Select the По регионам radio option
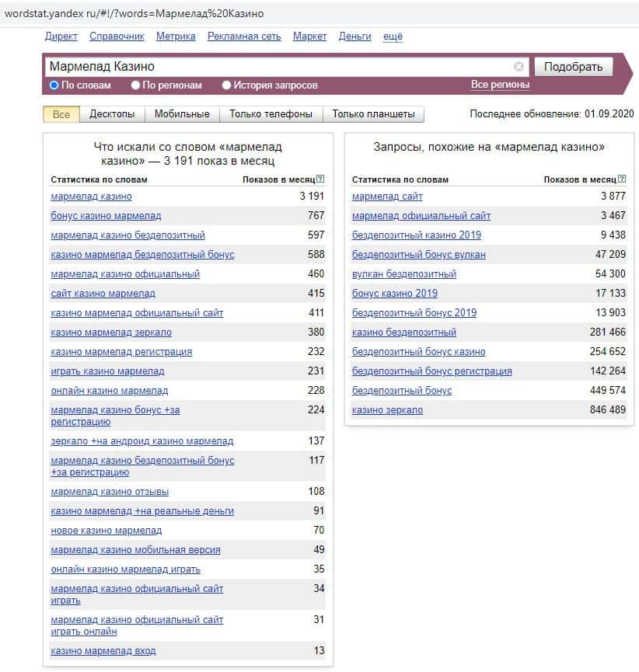The height and width of the screenshot is (672, 639). point(166,85)
